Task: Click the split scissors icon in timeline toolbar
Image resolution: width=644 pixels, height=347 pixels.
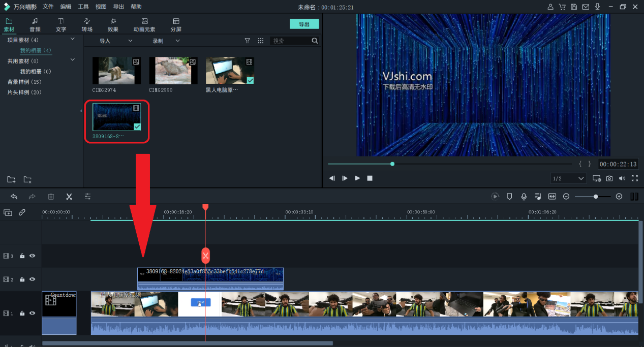Action: 69,197
